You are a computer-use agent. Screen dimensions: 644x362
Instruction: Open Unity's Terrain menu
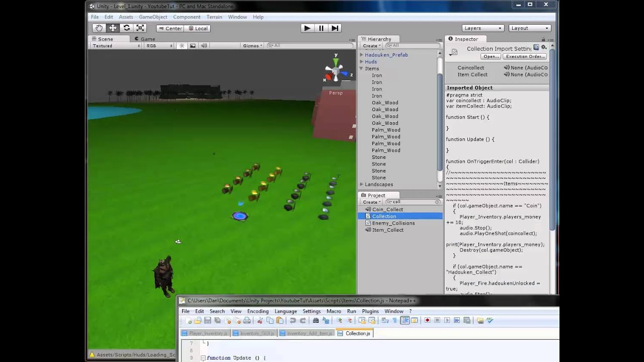(214, 17)
